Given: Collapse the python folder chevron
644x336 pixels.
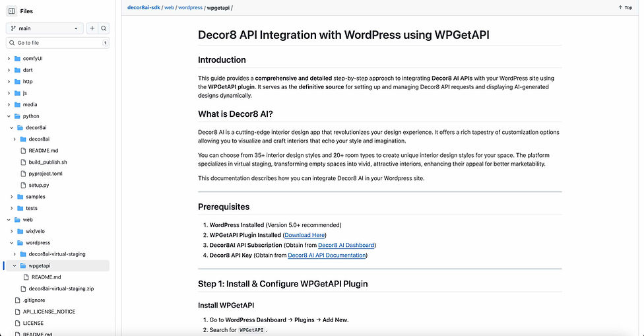Looking at the screenshot, I should pos(9,116).
